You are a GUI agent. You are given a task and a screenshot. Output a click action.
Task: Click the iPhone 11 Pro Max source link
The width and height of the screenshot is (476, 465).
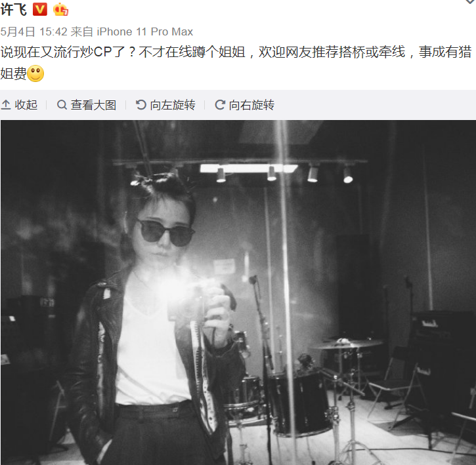tap(145, 31)
